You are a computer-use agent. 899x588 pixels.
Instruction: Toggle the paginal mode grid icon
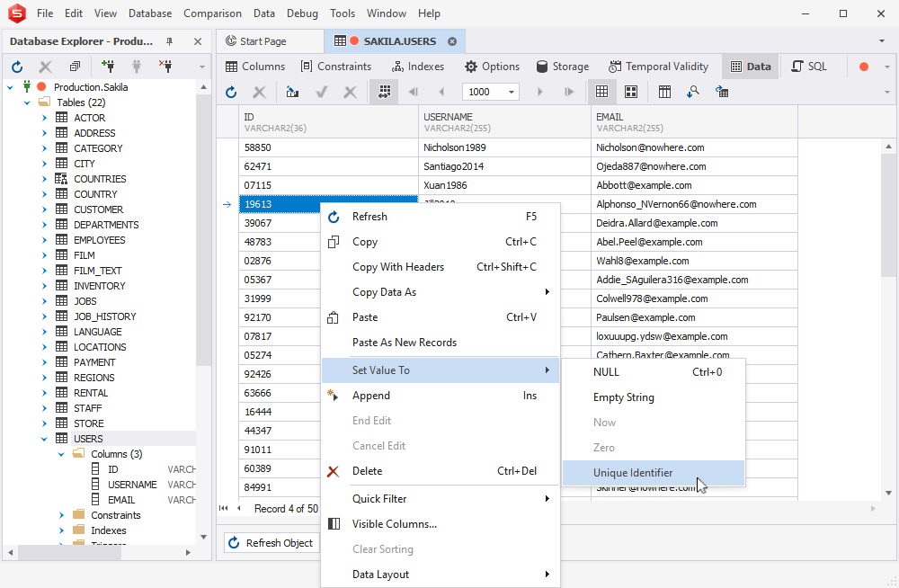[x=384, y=92]
